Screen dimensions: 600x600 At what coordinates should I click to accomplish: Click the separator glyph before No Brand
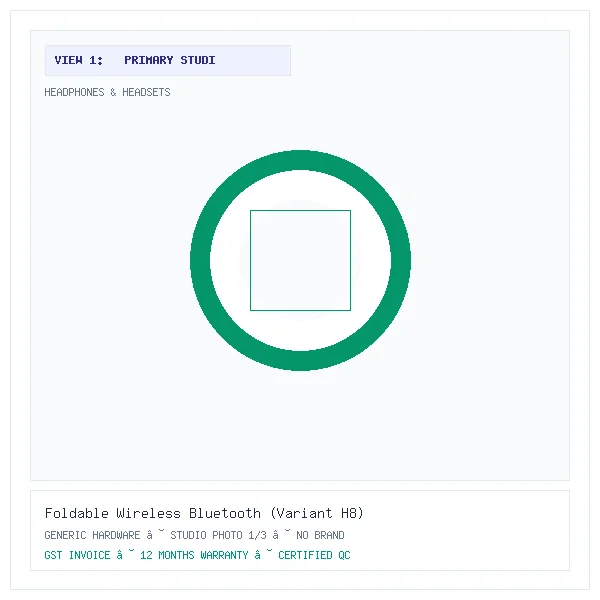coord(281,534)
